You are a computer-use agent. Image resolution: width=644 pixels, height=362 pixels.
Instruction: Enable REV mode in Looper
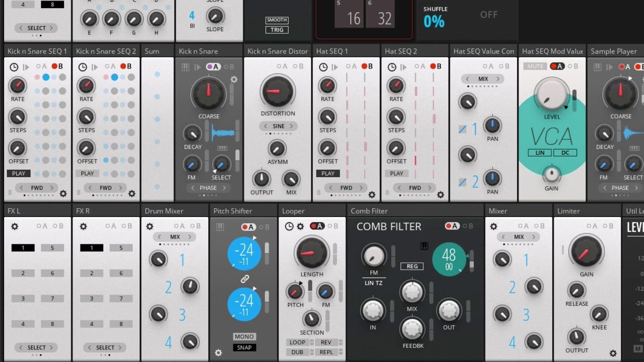coord(326,342)
